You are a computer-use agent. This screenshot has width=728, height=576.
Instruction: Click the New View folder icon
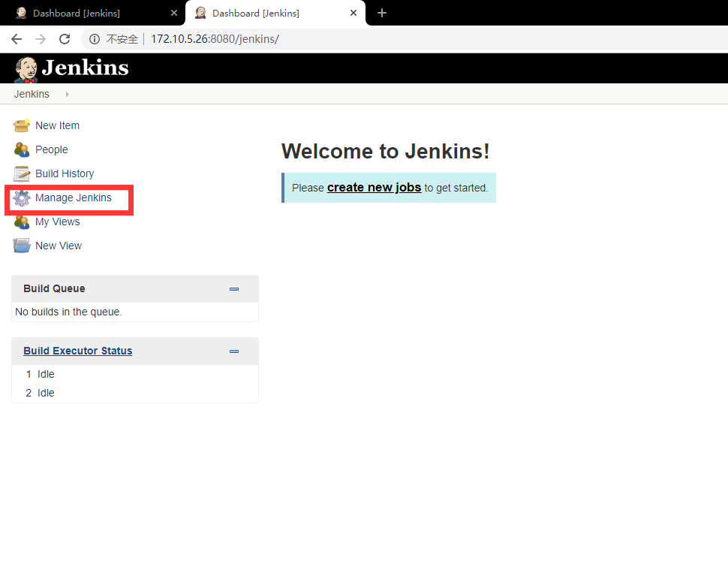[21, 246]
